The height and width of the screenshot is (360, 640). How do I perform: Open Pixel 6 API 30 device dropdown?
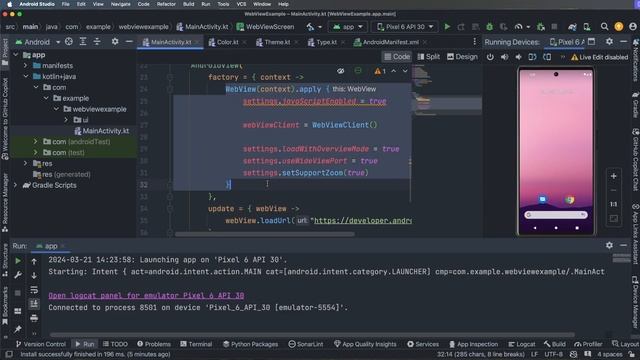pos(404,27)
